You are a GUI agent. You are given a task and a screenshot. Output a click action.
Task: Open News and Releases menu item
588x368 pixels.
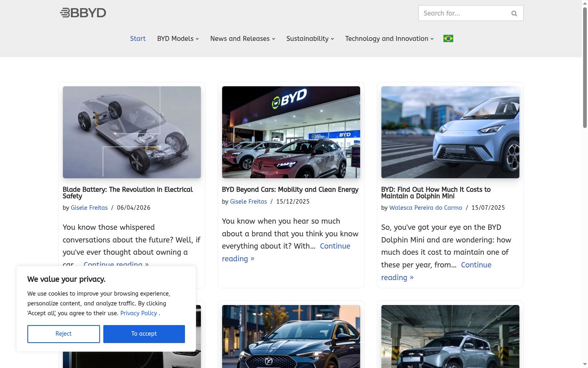[240, 38]
